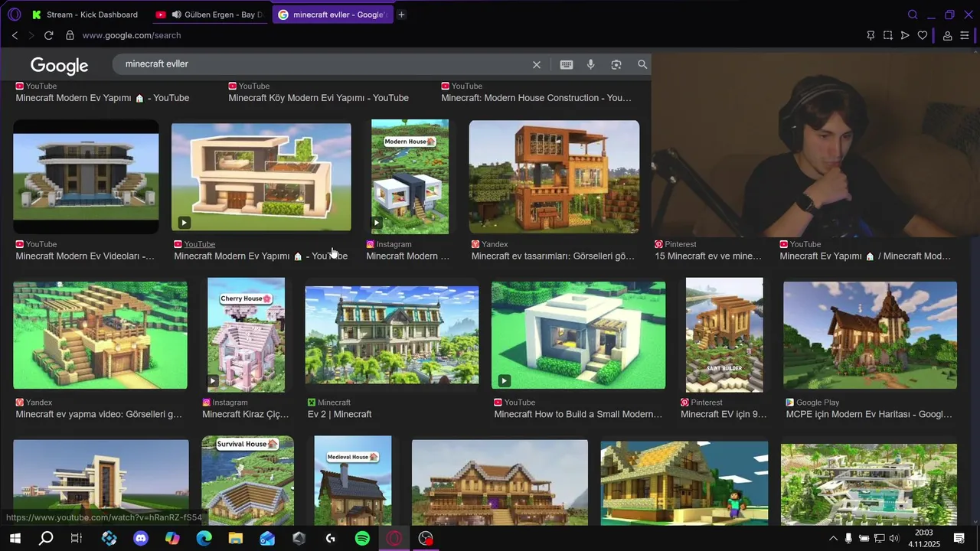Open Opera tab search magnifier
Viewport: 980px width, 551px height.
pyautogui.click(x=913, y=15)
